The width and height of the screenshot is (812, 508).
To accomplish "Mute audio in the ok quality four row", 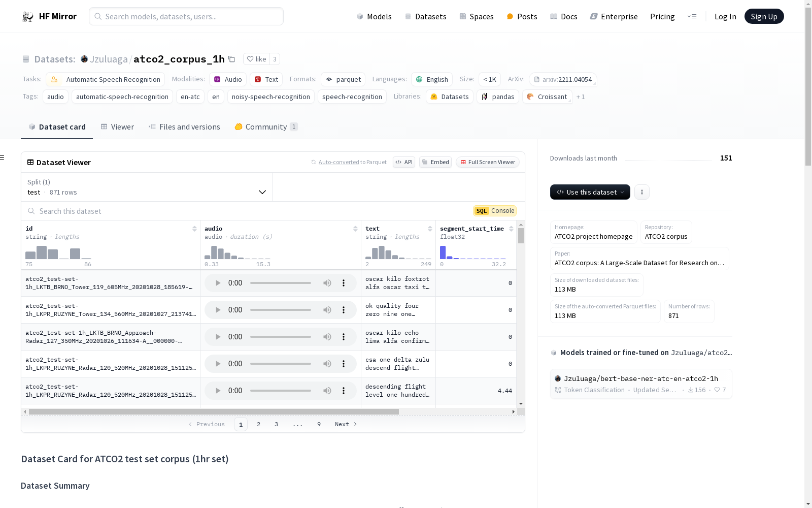I will coord(327,310).
